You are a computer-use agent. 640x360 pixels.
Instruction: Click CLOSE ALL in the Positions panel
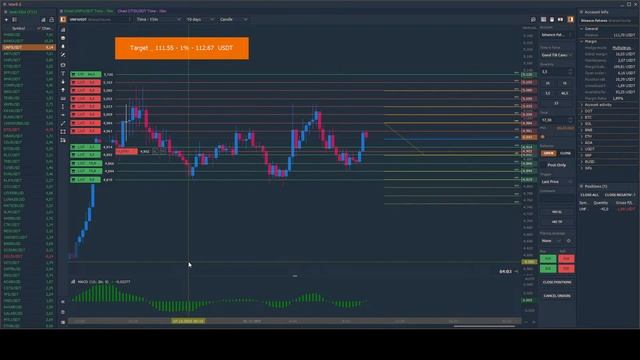(x=589, y=195)
